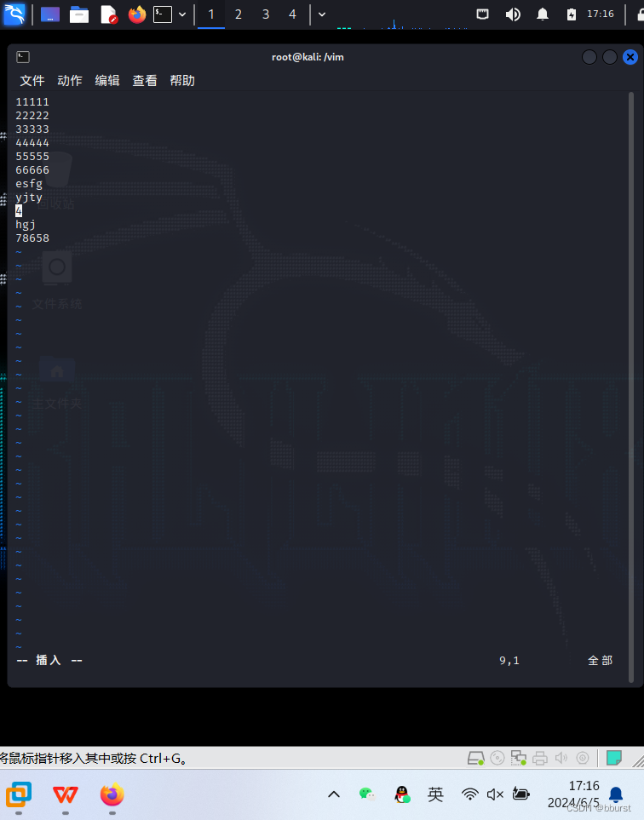644x820 pixels.
Task: Click the line of text hgj
Action: pos(26,225)
